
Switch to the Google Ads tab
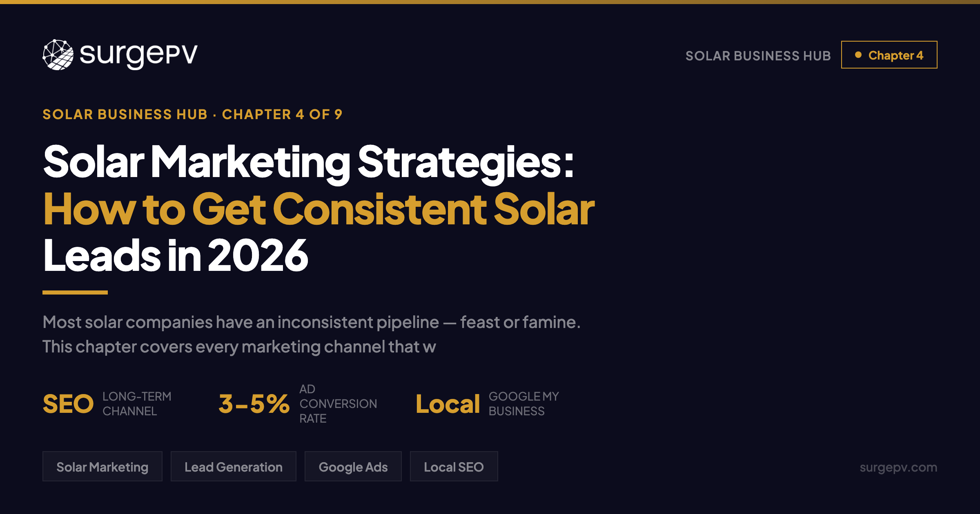(353, 466)
